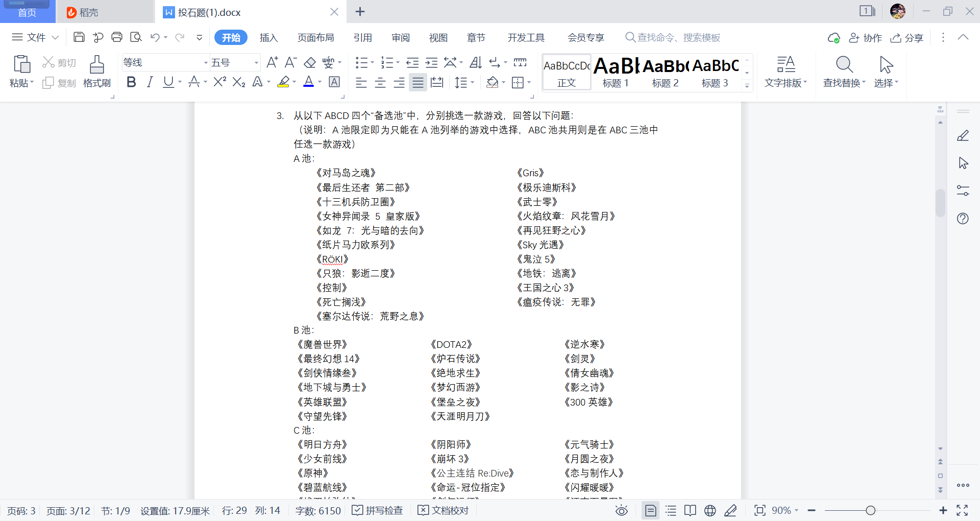Screen dimensions: 980x521
Task: Toggle italic formatting
Action: point(150,82)
